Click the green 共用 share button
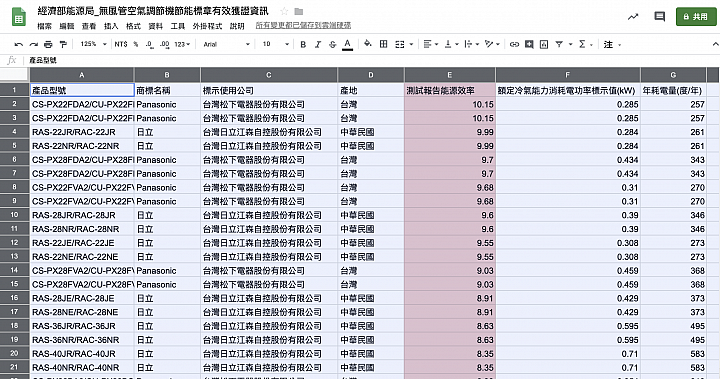 696,17
